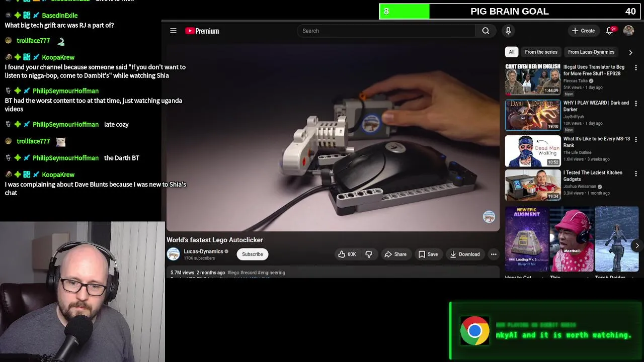
Task: Open Laziest Kitchen Gadgets thumbnail
Action: point(533,185)
